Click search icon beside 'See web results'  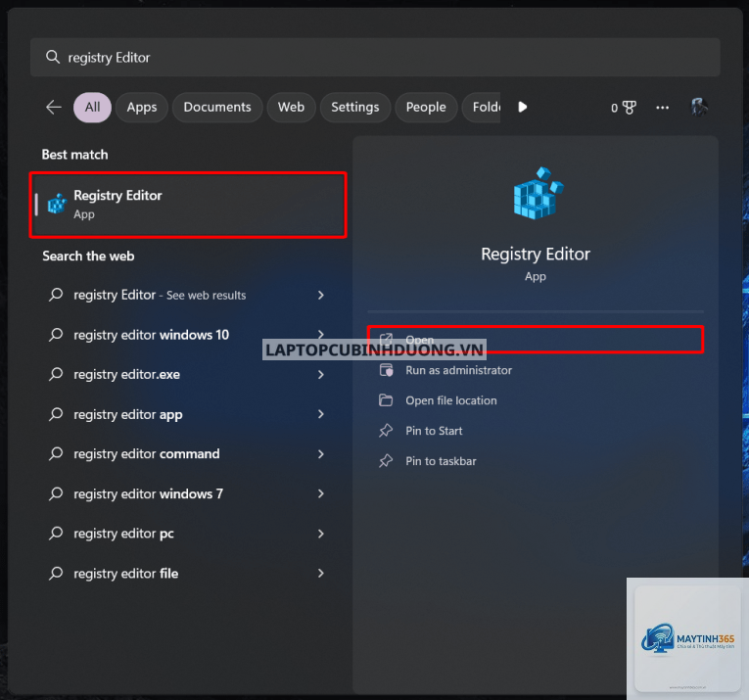pos(56,295)
